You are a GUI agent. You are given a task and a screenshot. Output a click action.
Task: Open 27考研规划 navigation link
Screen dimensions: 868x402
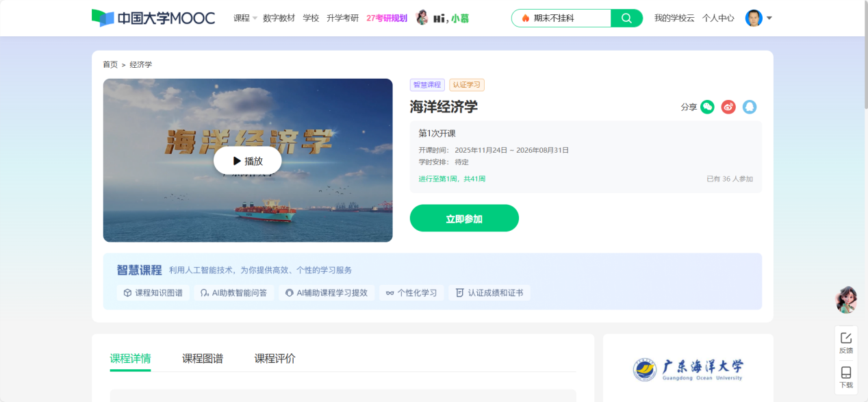click(x=387, y=18)
